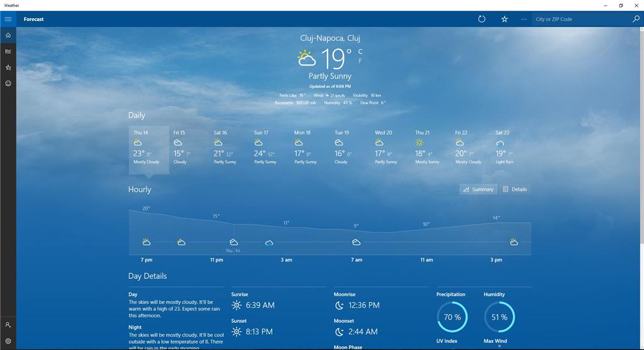Click the 20° point on hourly graph

pos(146,208)
